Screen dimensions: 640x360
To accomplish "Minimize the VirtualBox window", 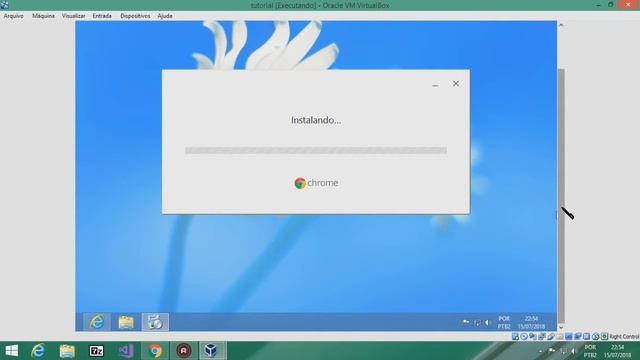I will pyautogui.click(x=598, y=5).
